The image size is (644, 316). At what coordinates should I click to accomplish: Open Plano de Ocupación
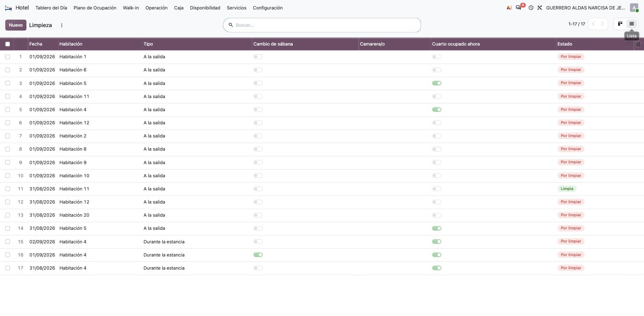[x=95, y=8]
